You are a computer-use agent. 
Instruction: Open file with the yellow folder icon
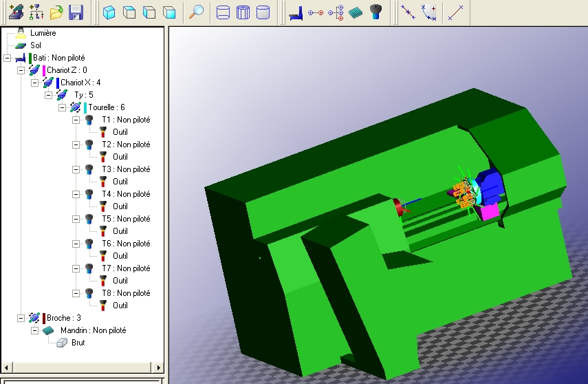click(56, 12)
